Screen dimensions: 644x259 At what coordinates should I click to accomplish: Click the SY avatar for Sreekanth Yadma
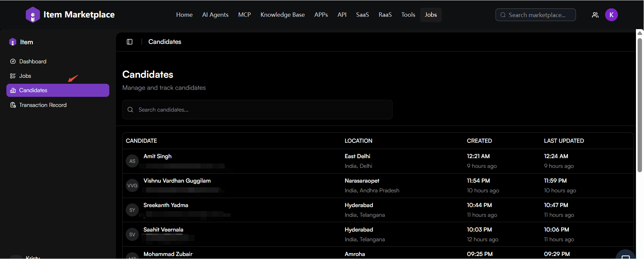pyautogui.click(x=132, y=210)
